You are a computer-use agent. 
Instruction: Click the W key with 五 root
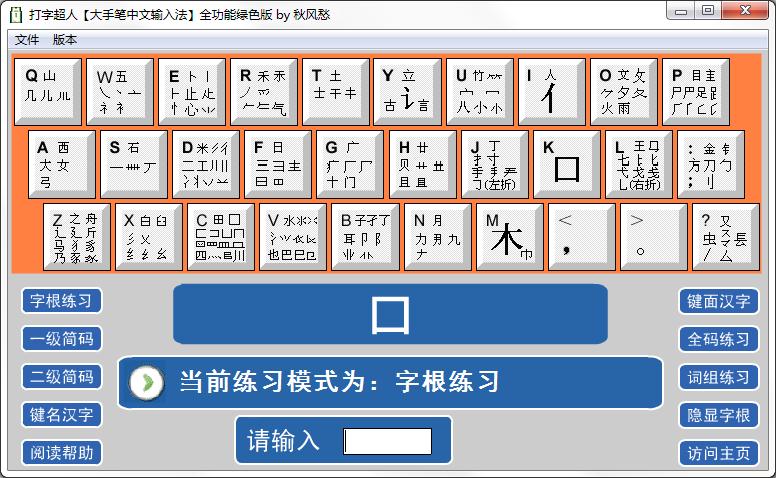[120, 92]
